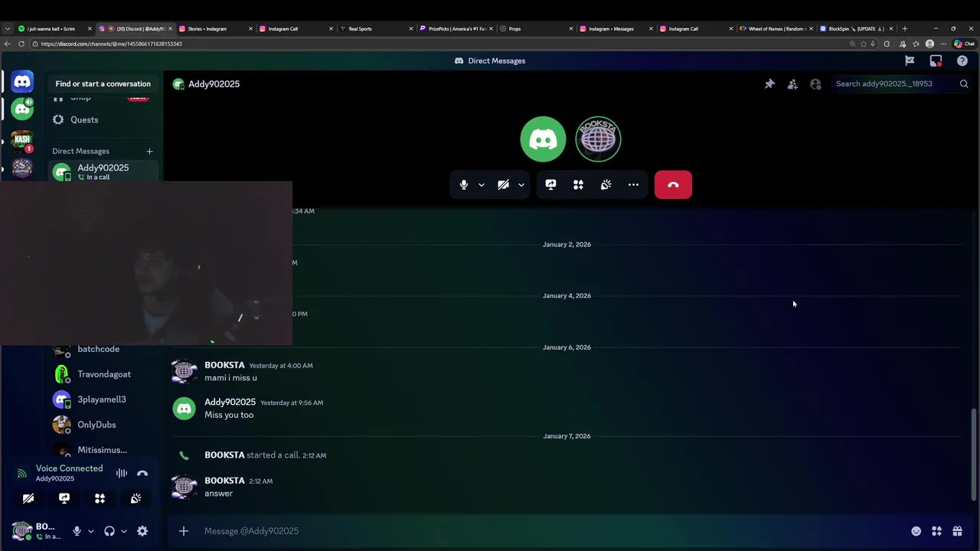Open the KASH server in sidebar

tap(22, 139)
